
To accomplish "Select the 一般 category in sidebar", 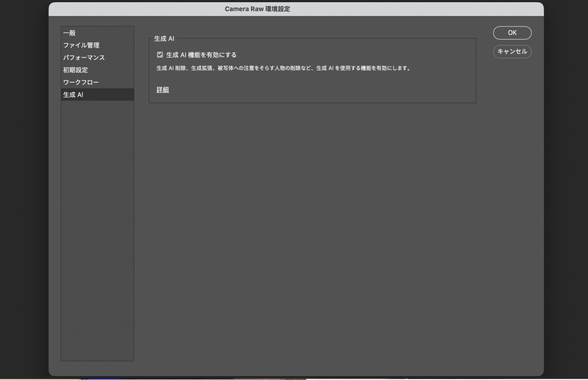I will coord(97,33).
